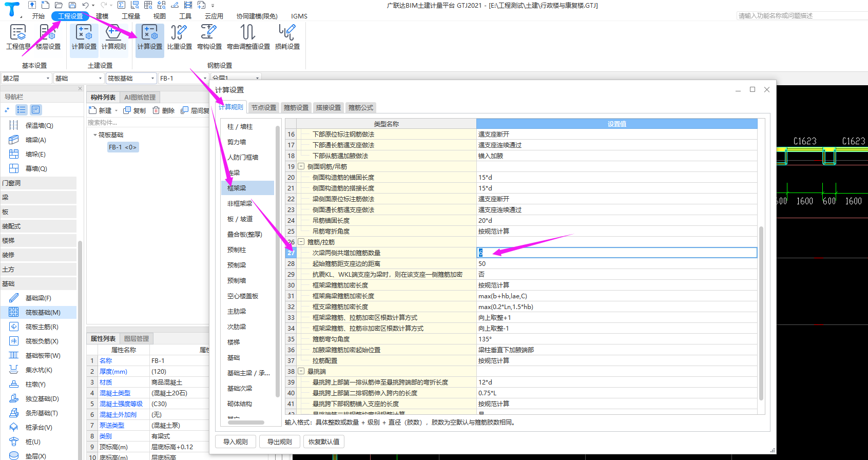
Task: Select 暗梁(A) in navigation bar
Action: coord(35,140)
